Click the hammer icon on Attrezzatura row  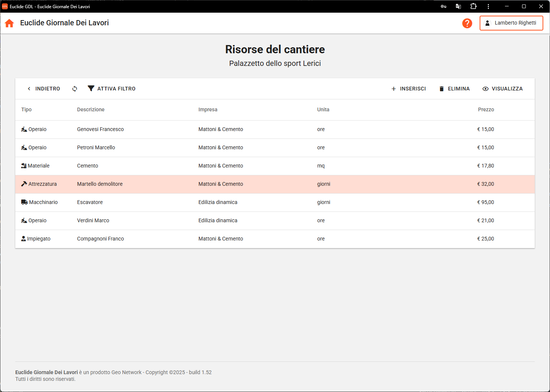[24, 184]
